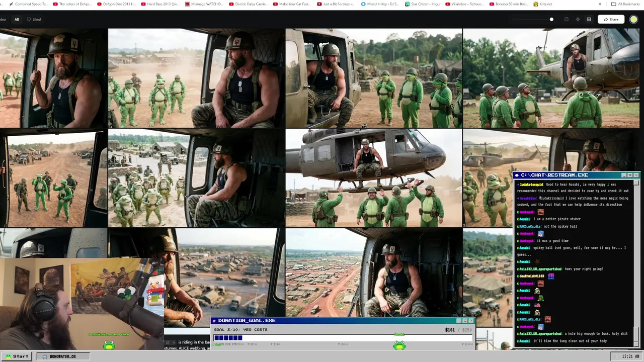The width and height of the screenshot is (644, 362).
Task: Click the 12:21 AM taskbar clock
Action: coord(626,356)
